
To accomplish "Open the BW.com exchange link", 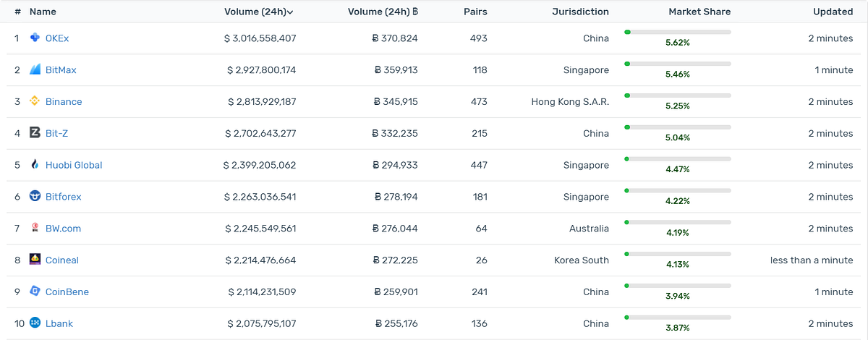I will (x=63, y=229).
